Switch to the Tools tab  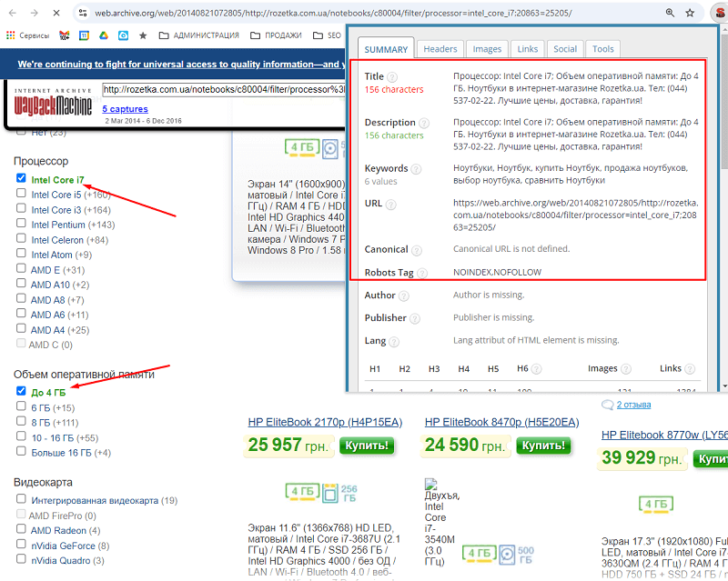pyautogui.click(x=603, y=49)
